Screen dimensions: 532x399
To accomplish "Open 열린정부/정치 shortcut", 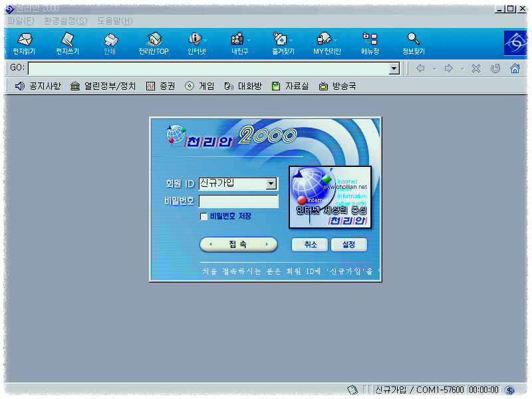I will 103,86.
